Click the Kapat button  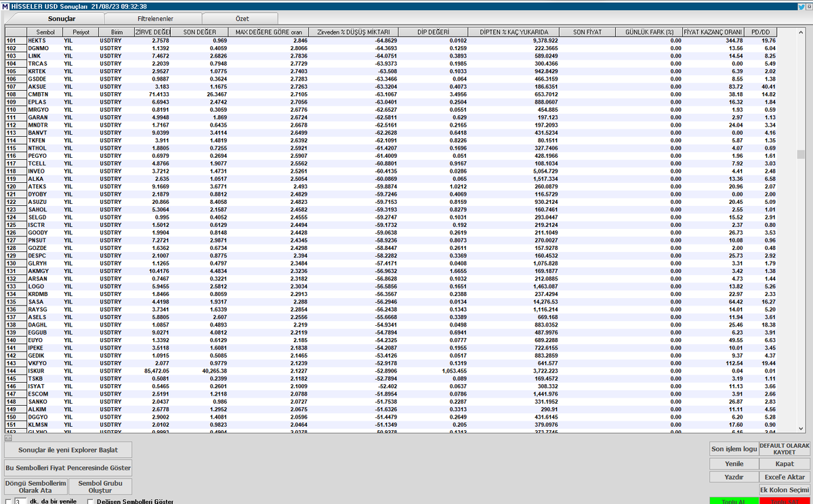[785, 464]
